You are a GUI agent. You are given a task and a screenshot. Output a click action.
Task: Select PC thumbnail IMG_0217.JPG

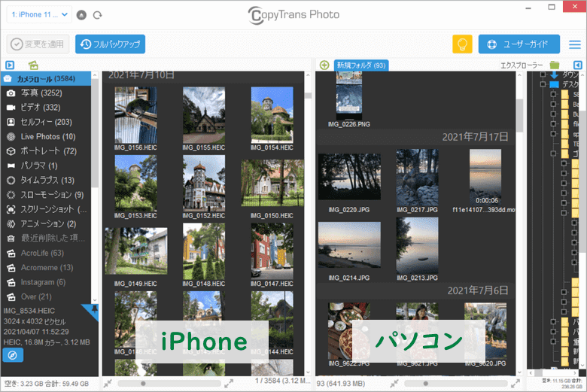(x=417, y=178)
